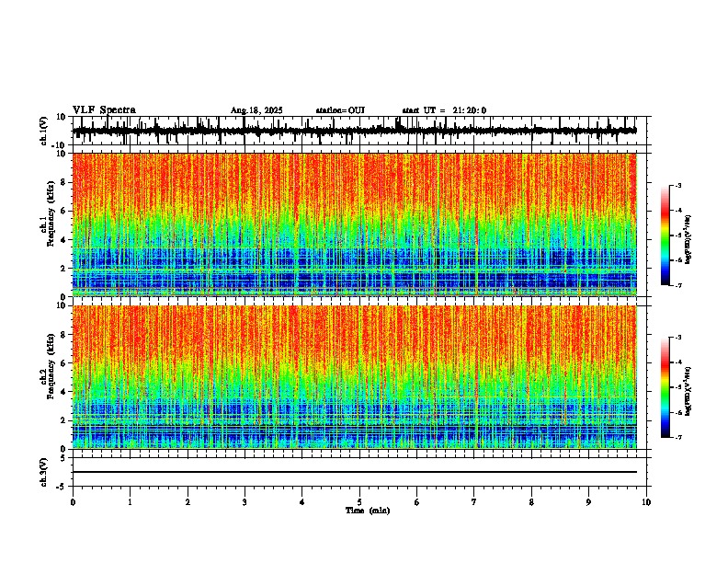Click inside the ch.2 spectrogram plot
Viewport: 728px width, 563px height.
click(x=355, y=377)
